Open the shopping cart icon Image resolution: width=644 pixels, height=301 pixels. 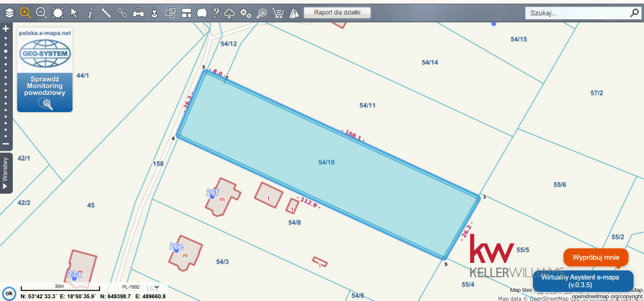click(278, 13)
